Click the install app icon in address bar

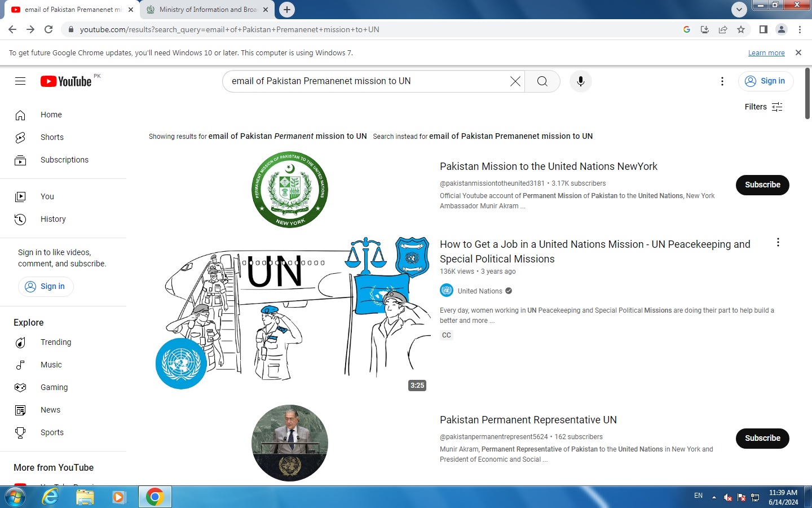[x=705, y=29]
